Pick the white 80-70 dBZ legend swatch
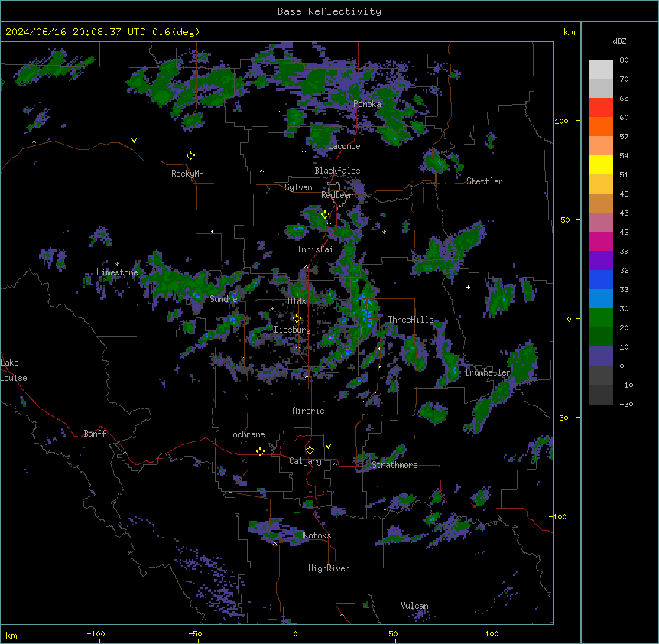 pyautogui.click(x=601, y=70)
